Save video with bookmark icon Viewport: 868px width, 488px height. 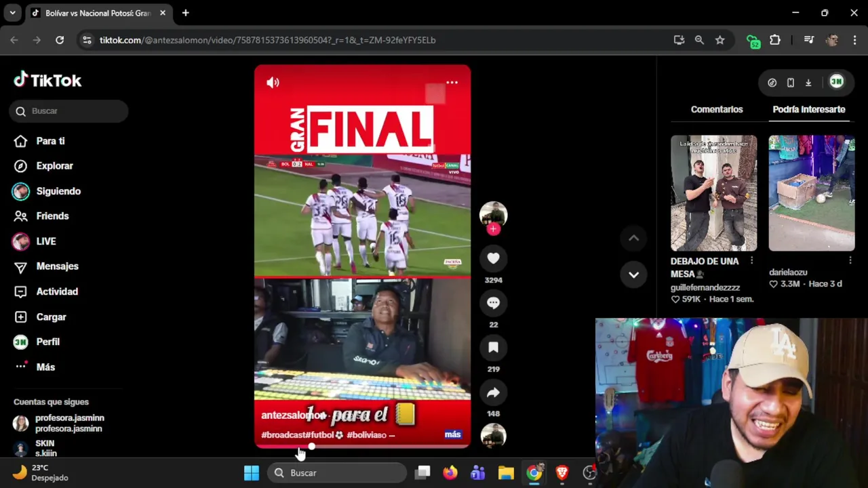pos(493,348)
